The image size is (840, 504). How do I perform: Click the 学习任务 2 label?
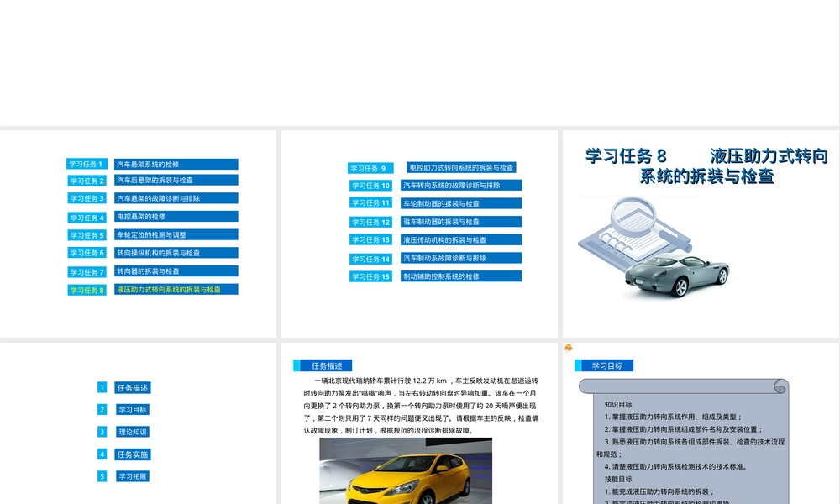[x=87, y=181]
